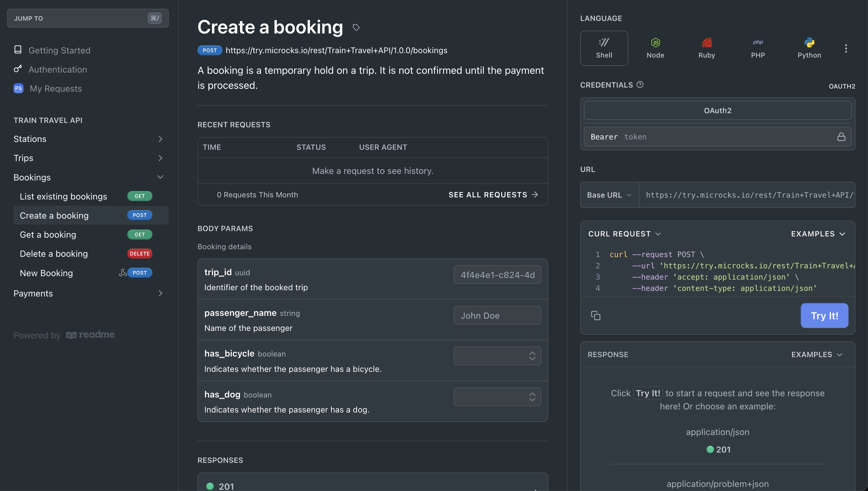Screen dimensions: 868x491
Task: Click the permalink icon beside Create a booking
Action: (x=356, y=27)
